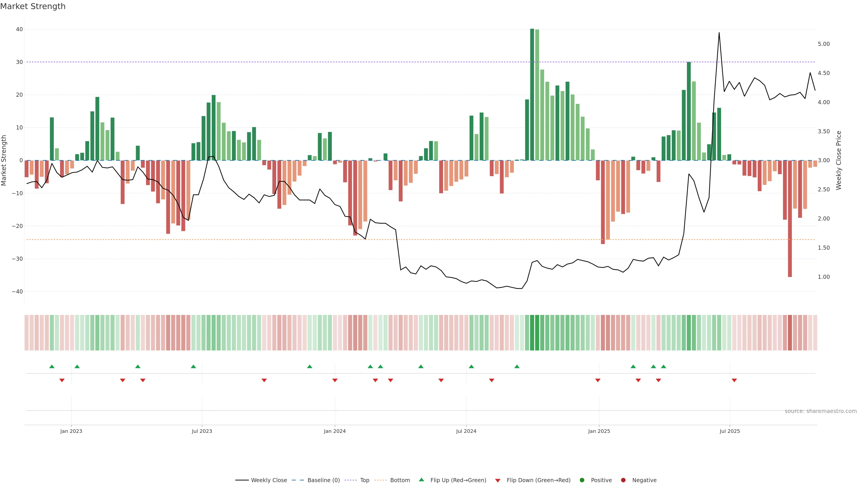Image resolution: width=868 pixels, height=488 pixels.
Task: Click the Market Strength chart title
Action: pos(33,6)
